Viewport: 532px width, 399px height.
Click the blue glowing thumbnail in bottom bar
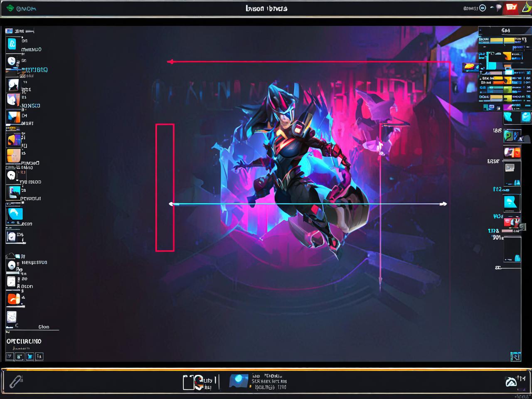pos(239,381)
